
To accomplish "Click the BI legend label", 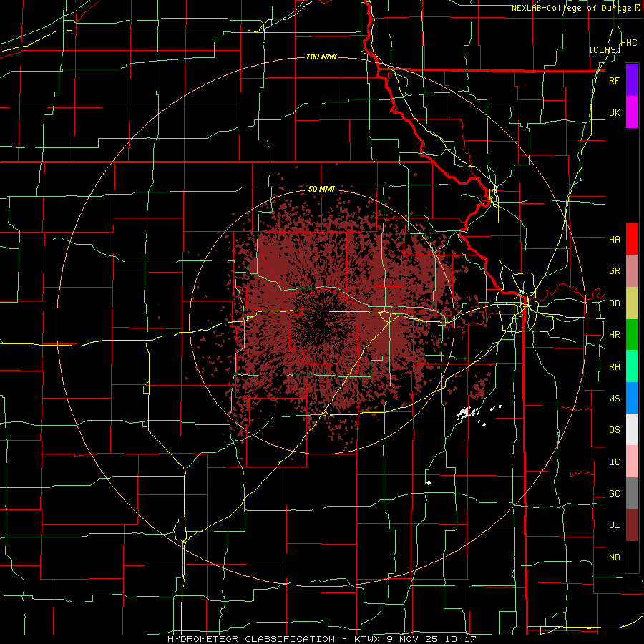I will 614,525.
